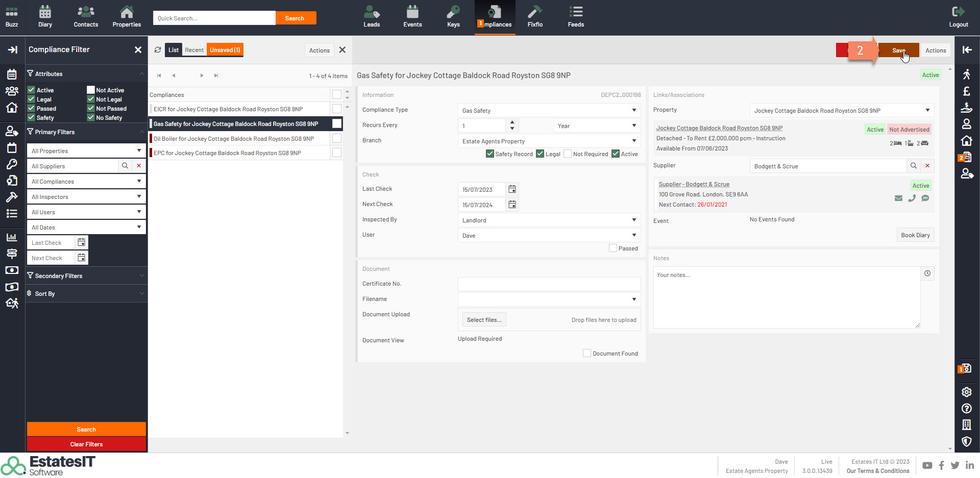
Task: Open the Unsaved (1) tab
Action: (225, 50)
